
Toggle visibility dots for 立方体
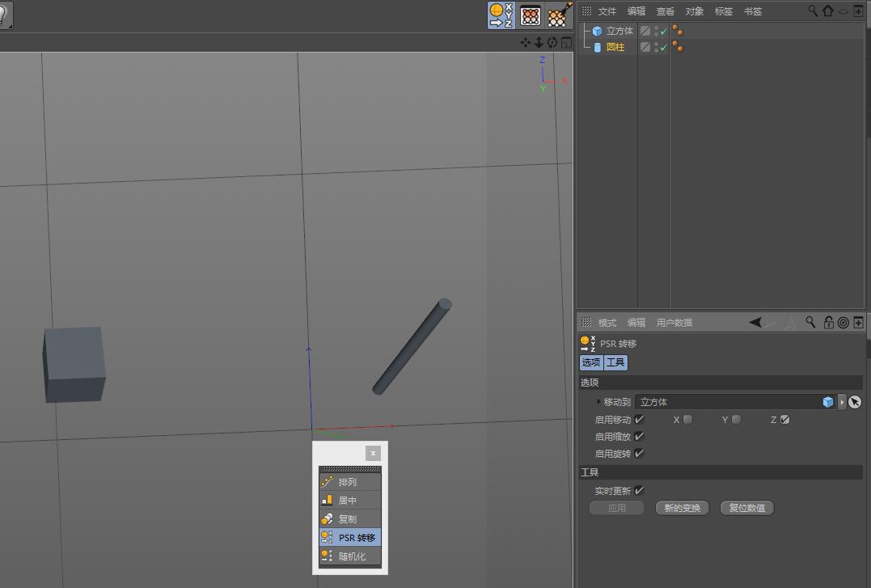(x=656, y=31)
